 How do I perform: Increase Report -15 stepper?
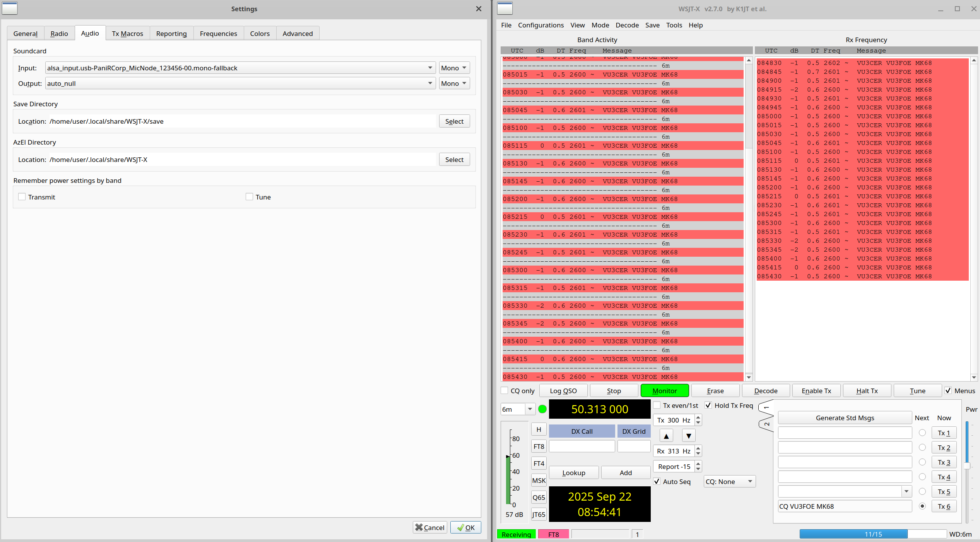point(698,464)
